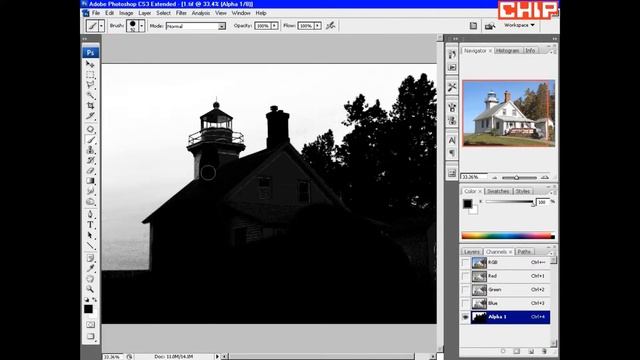Click the Opacity value field
Screen dimensions: 640x360
coord(262,26)
